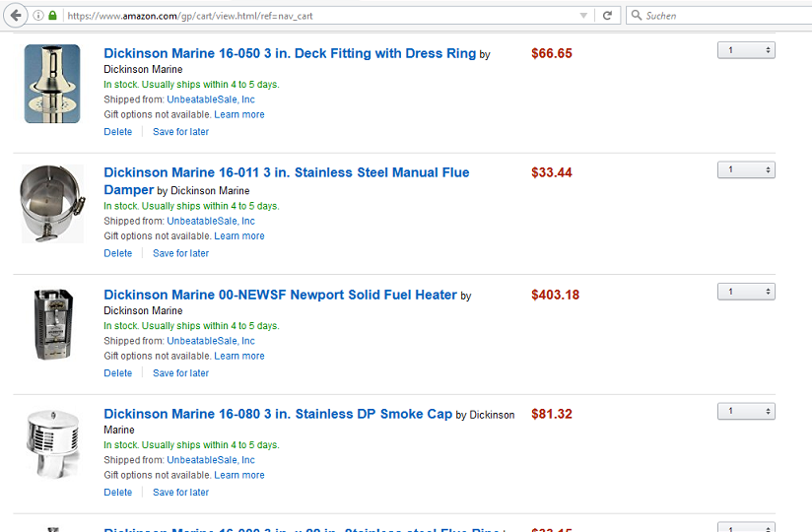The width and height of the screenshot is (812, 532).
Task: Change quantity for Smoke Cap item
Action: click(x=746, y=412)
